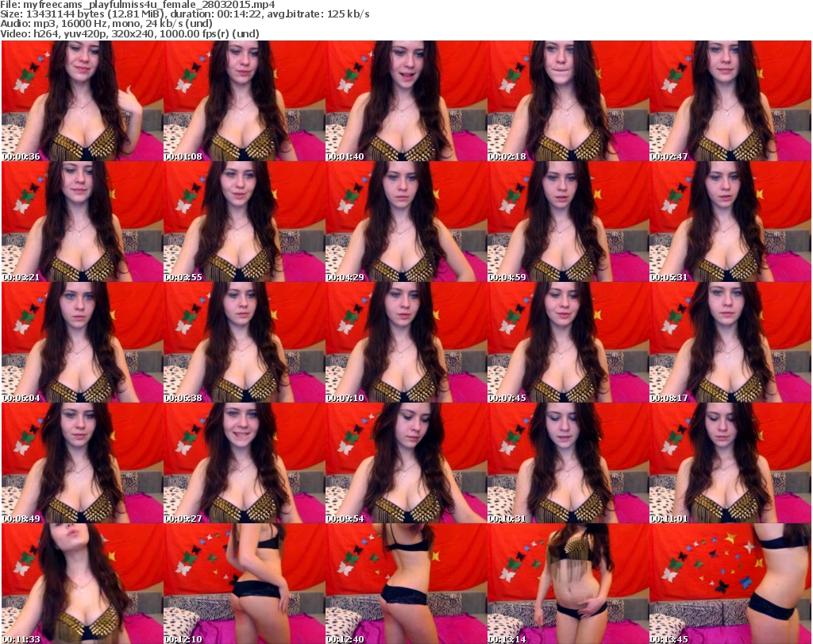The image size is (813, 644).
Task: Select the thumbnail stamped 00:08:17
Action: [x=730, y=342]
